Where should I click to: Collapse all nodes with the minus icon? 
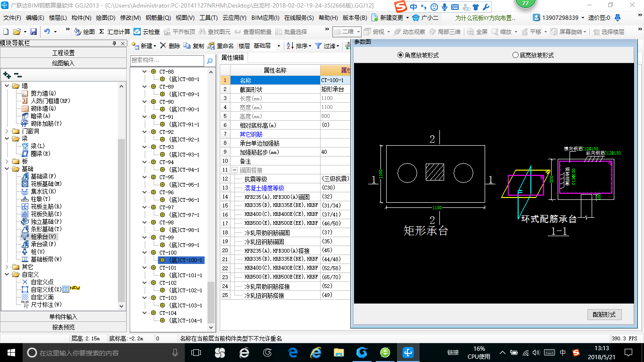tap(18, 74)
